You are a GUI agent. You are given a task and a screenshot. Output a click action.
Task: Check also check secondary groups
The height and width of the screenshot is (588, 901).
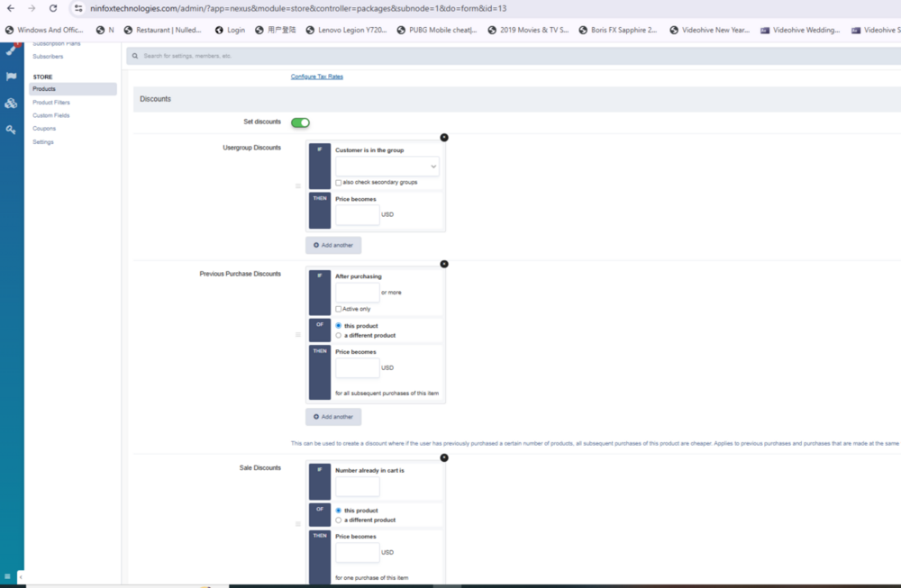click(339, 183)
